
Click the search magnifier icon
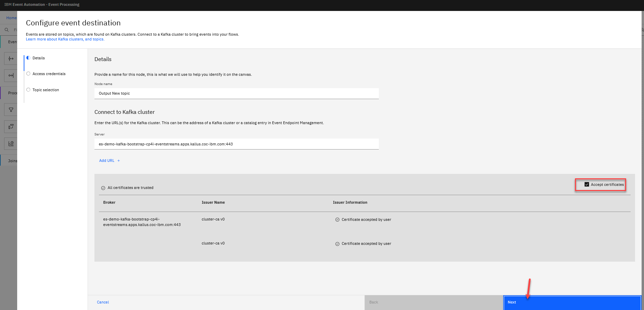[x=7, y=30]
